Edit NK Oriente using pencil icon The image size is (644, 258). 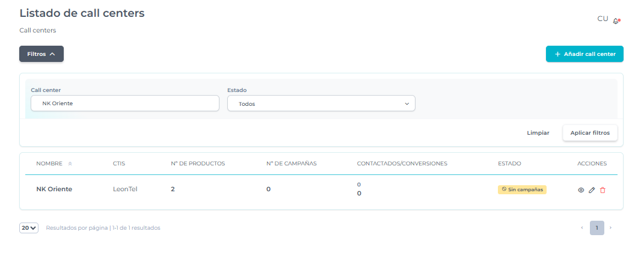(592, 190)
